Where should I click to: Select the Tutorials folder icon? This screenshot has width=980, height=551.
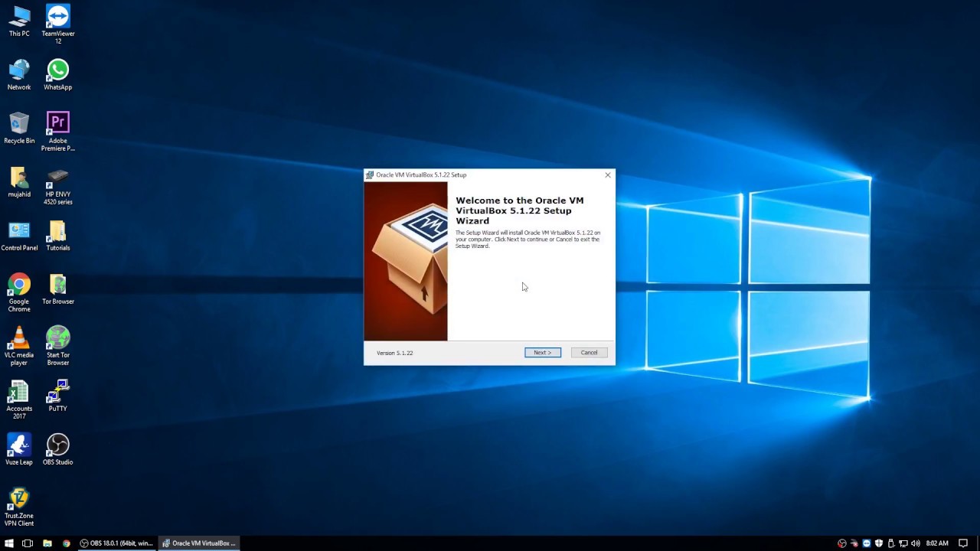tap(58, 236)
